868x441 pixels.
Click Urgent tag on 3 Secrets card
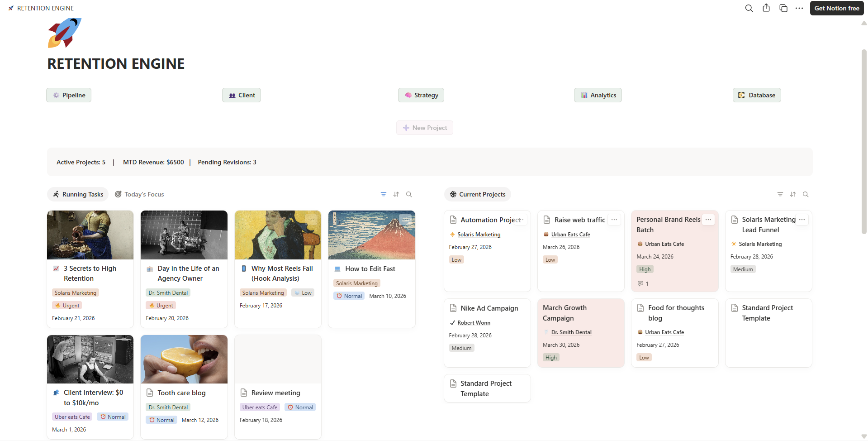click(x=67, y=306)
